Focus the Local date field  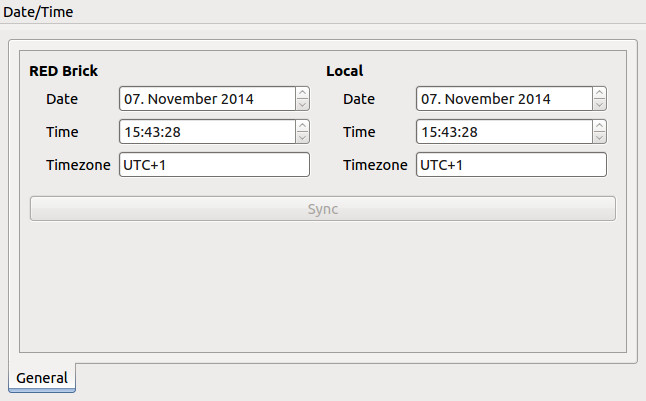(x=505, y=98)
